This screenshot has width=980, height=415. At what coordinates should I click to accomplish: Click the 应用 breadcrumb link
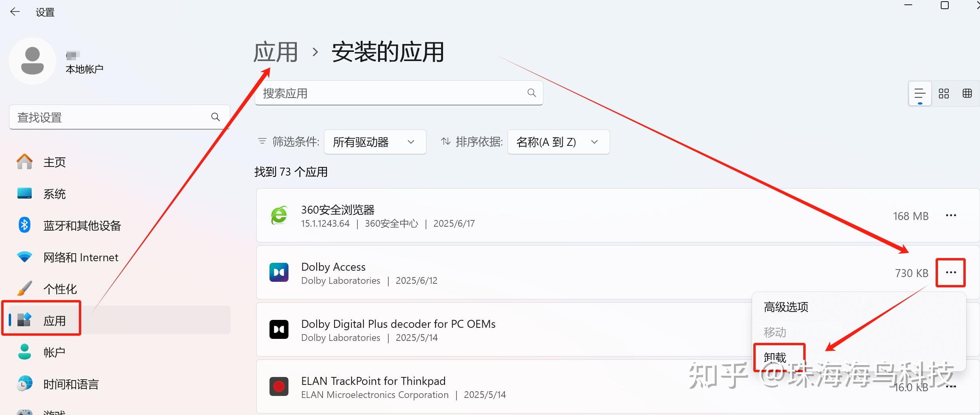point(275,52)
